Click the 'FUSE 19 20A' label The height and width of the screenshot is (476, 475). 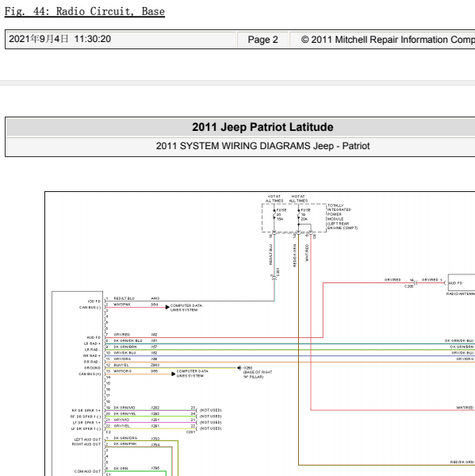click(x=305, y=214)
